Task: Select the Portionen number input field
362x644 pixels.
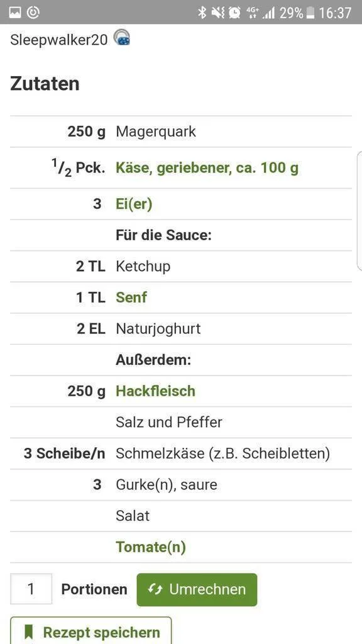Action: [x=31, y=589]
